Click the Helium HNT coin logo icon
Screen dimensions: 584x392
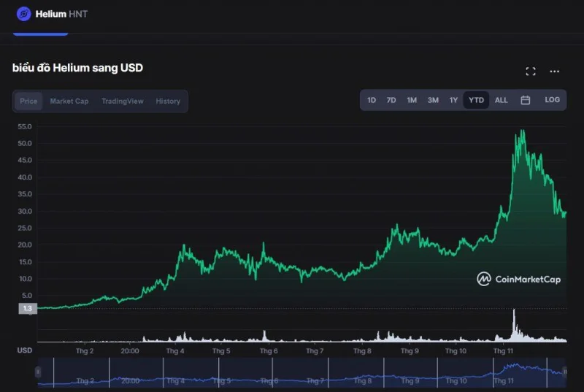[x=24, y=14]
